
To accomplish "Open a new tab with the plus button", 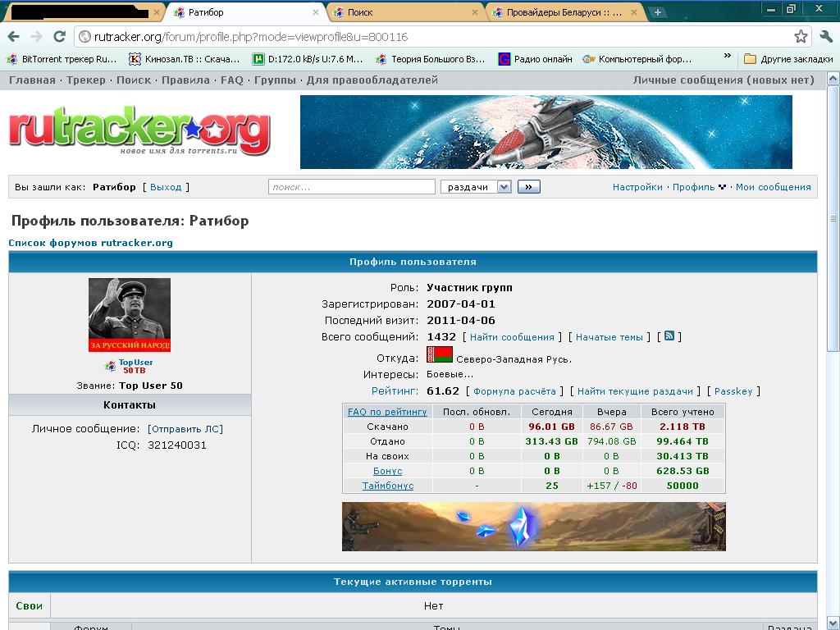I will [x=657, y=12].
